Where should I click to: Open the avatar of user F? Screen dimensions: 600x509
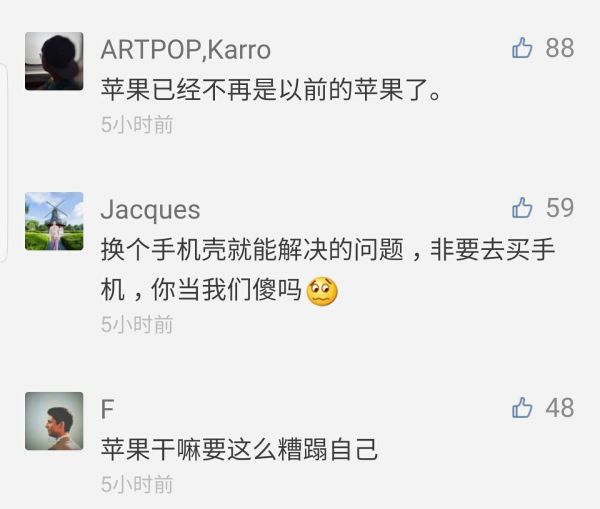pyautogui.click(x=54, y=421)
